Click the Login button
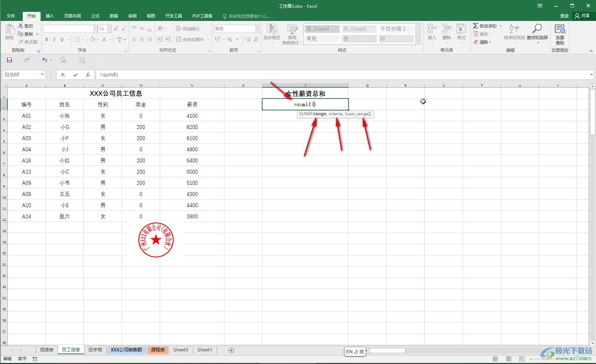 click(564, 16)
